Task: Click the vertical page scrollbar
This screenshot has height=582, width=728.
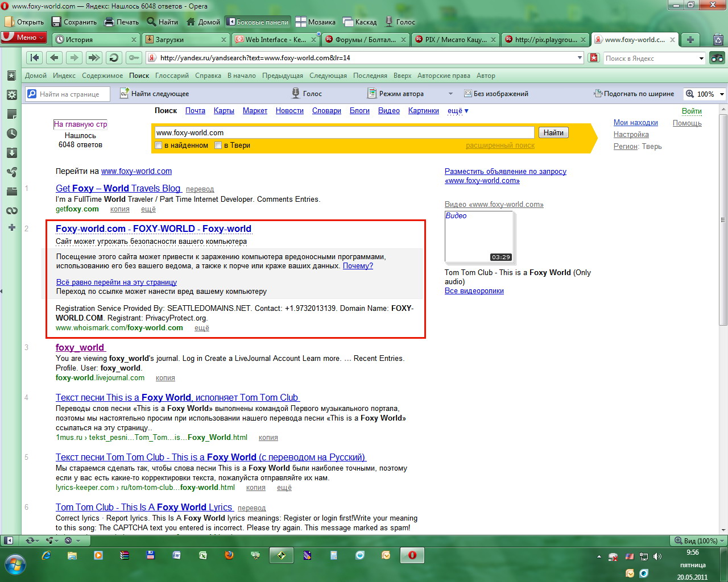Action: 723,220
